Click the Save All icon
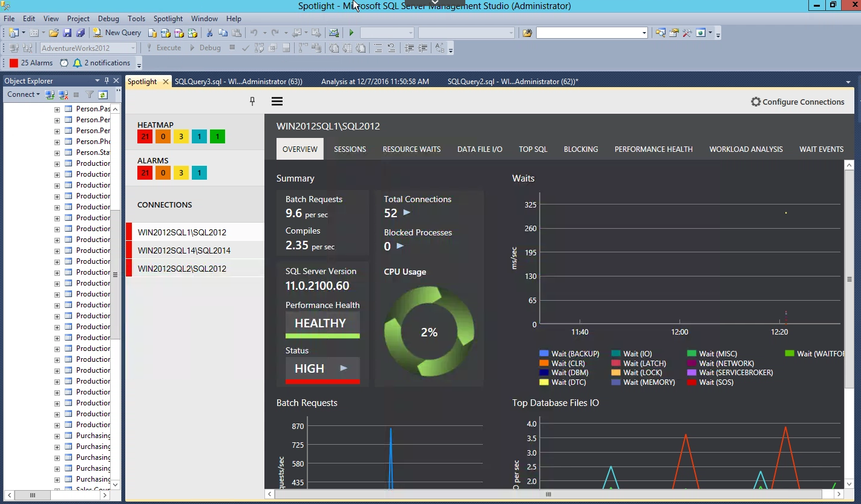 (80, 33)
